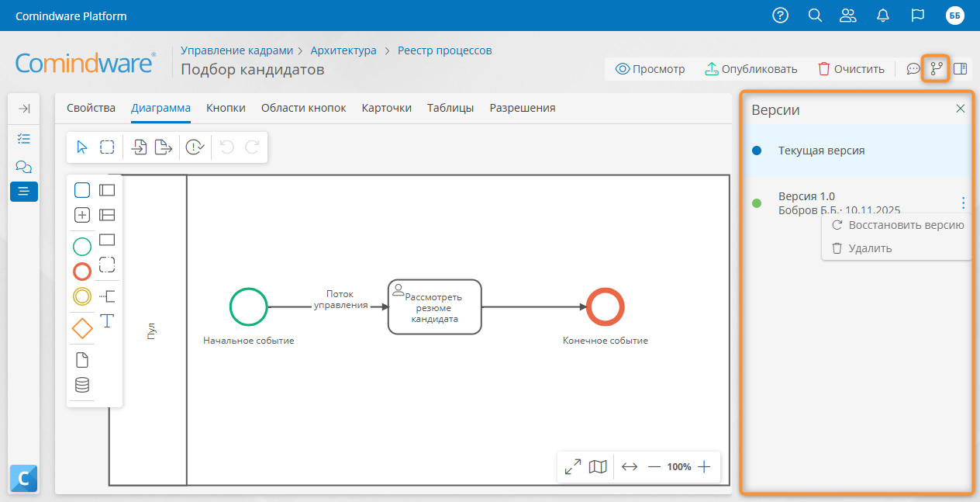Enter fullscreen with the expand arrows icon

[573, 467]
